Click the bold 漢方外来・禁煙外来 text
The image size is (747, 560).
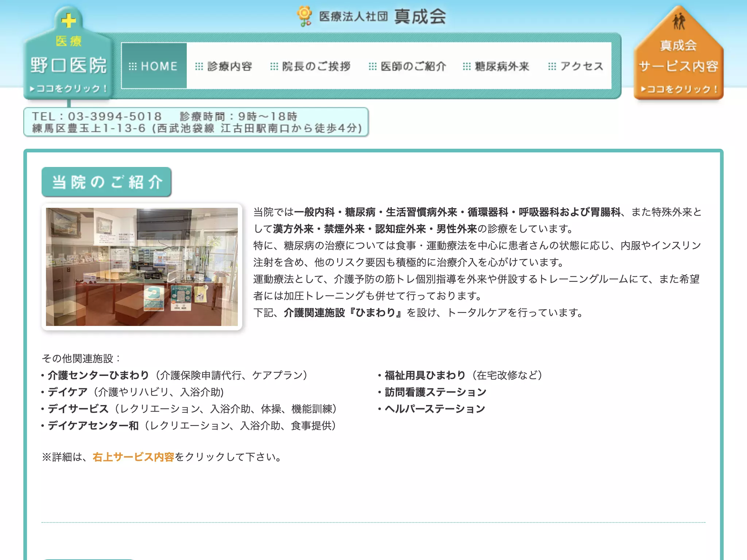point(319,229)
